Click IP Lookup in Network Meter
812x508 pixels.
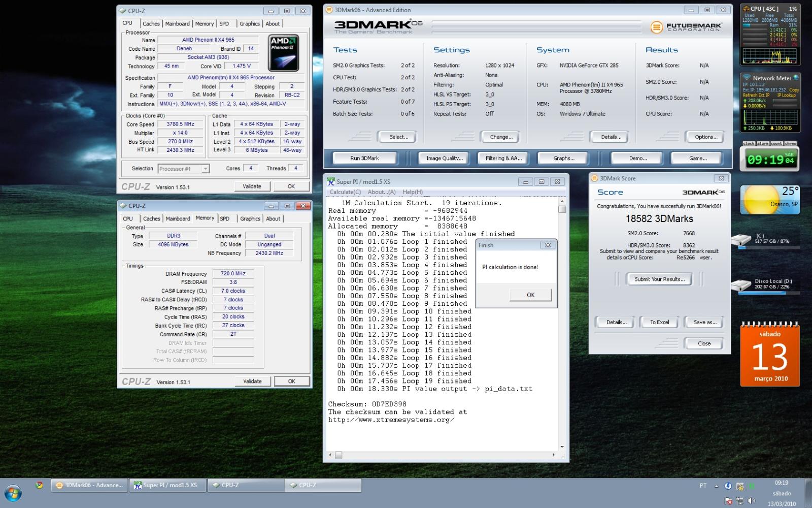[787, 95]
